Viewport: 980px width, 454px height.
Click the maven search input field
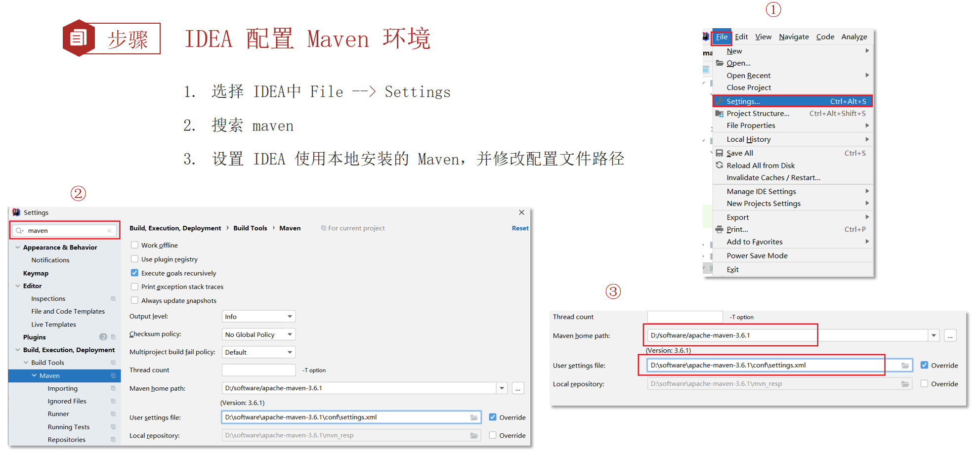click(x=65, y=231)
